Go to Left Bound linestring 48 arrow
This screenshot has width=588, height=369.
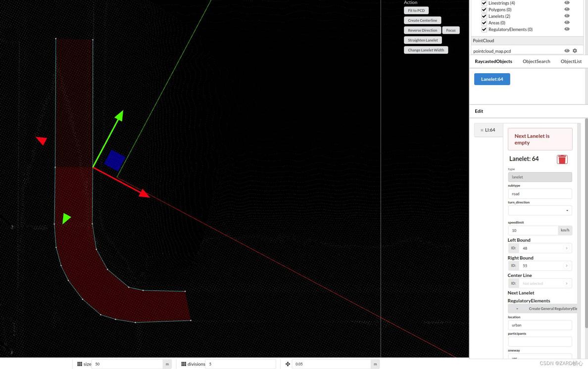point(567,248)
